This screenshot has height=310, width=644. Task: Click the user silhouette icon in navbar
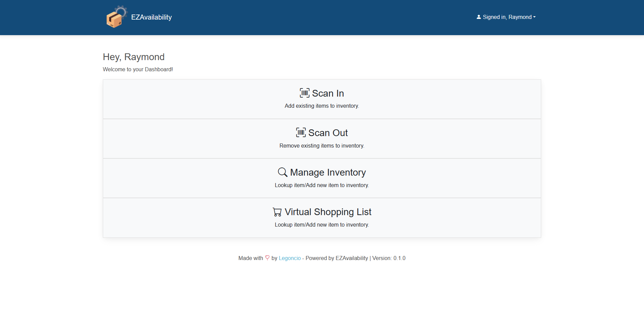pos(478,17)
